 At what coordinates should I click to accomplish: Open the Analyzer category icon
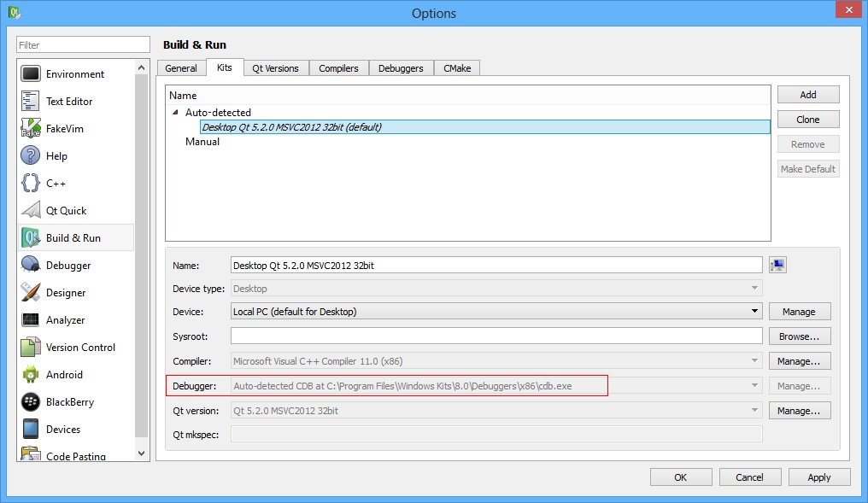point(31,320)
